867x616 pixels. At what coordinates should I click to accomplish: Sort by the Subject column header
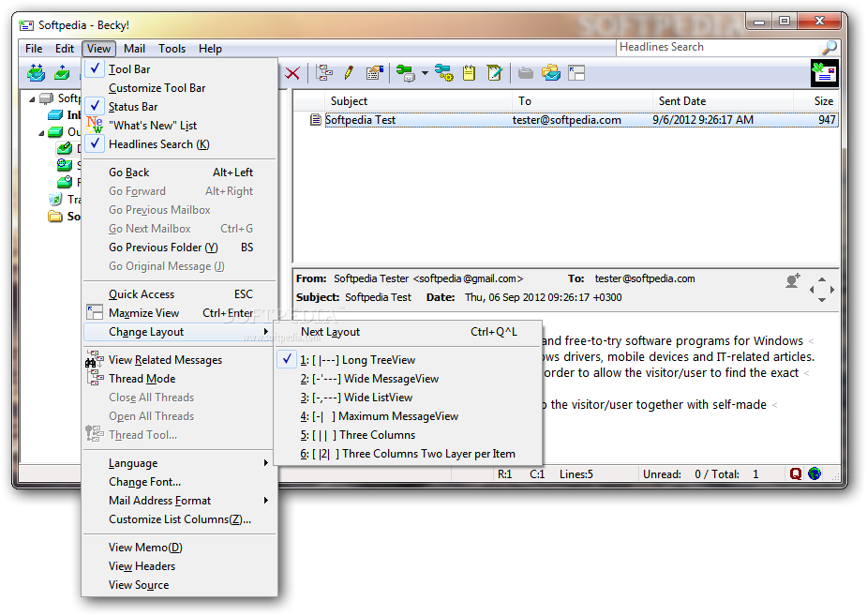pyautogui.click(x=419, y=101)
